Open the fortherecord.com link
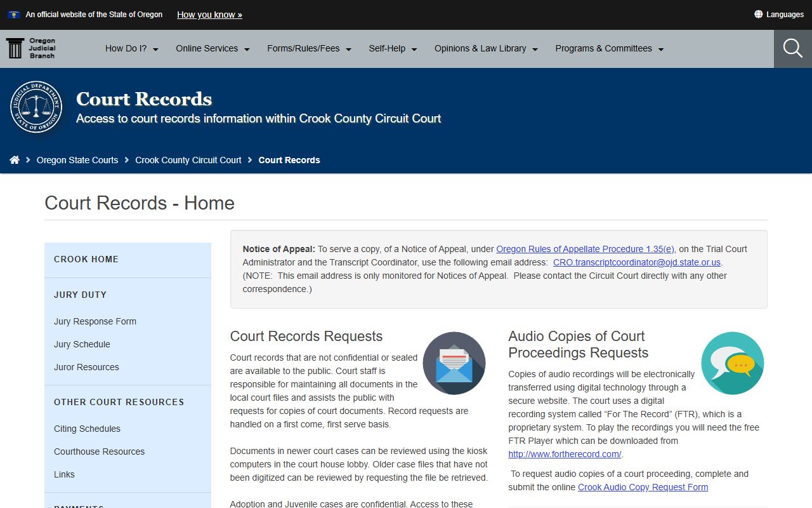The height and width of the screenshot is (508, 812). tap(565, 454)
